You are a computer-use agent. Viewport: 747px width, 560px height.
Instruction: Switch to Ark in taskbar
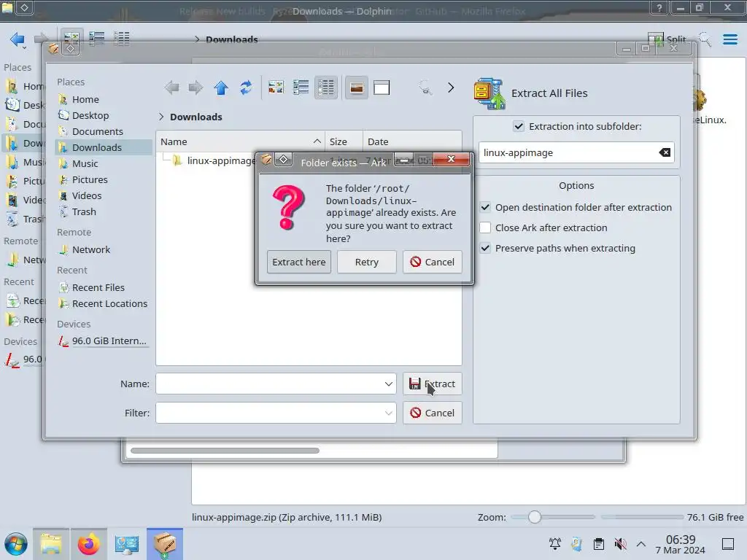pos(165,544)
